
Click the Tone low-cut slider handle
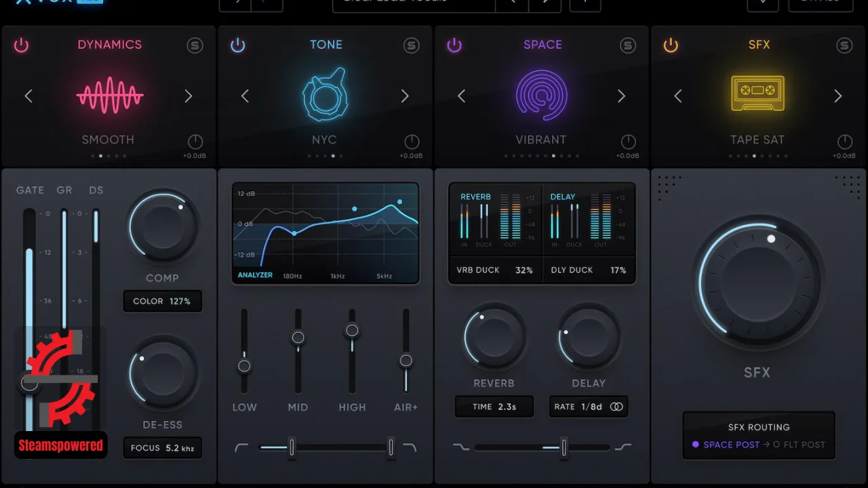[292, 447]
